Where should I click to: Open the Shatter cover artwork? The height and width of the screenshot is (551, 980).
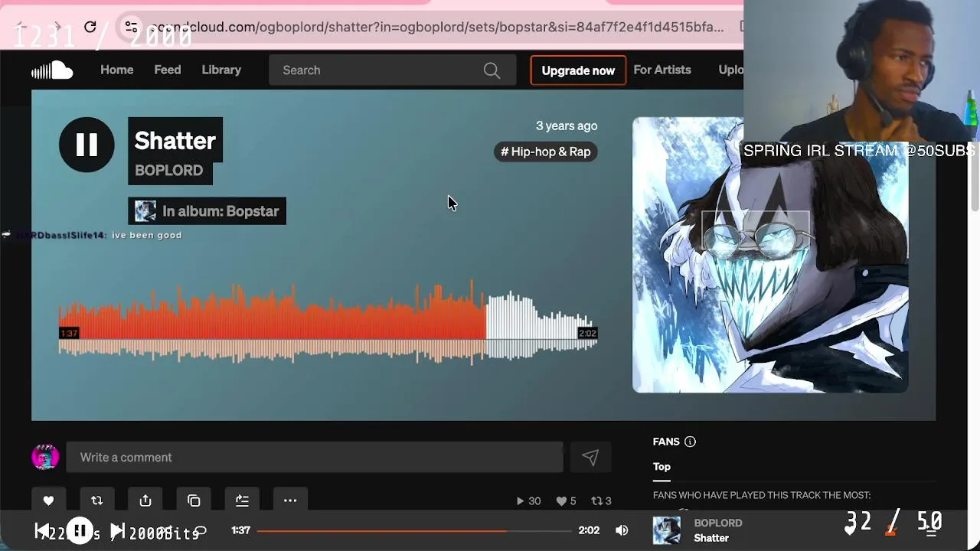point(770,255)
